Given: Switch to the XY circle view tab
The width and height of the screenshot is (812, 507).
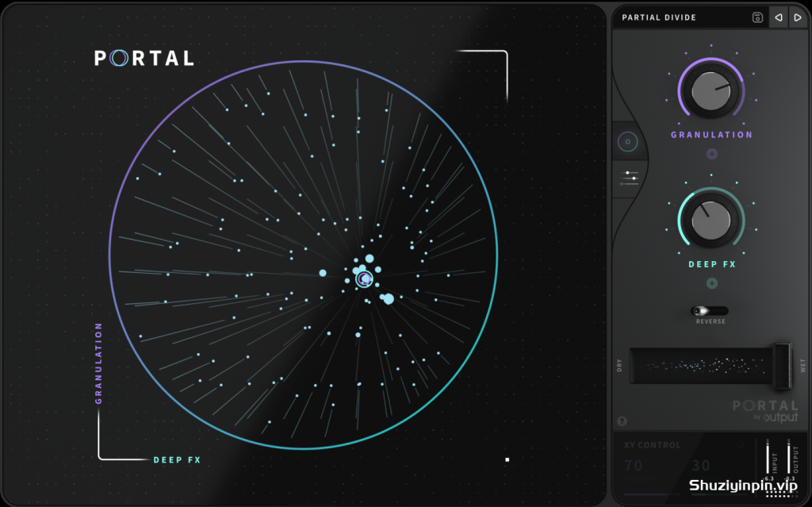Looking at the screenshot, I should coord(628,141).
